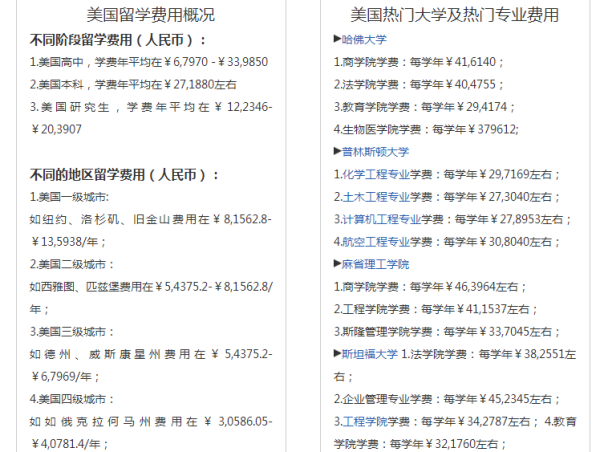Click the arrow bullet before 麻省理工学院
Viewport: 600px width, 452px height.
pos(337,263)
